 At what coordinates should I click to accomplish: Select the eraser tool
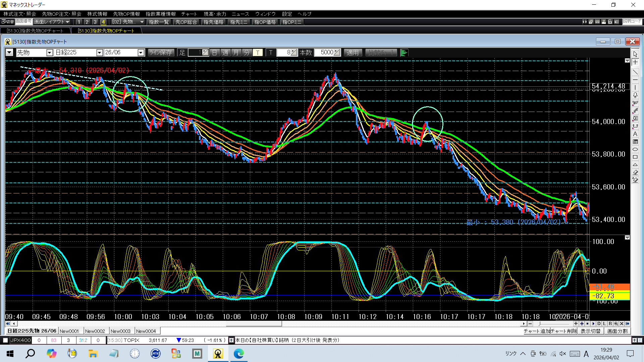click(635, 172)
